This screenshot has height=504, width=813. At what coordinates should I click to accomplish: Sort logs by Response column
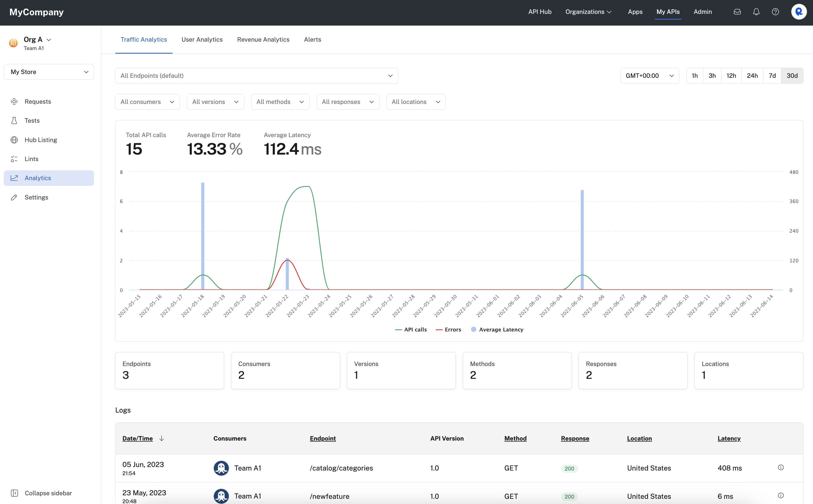575,438
